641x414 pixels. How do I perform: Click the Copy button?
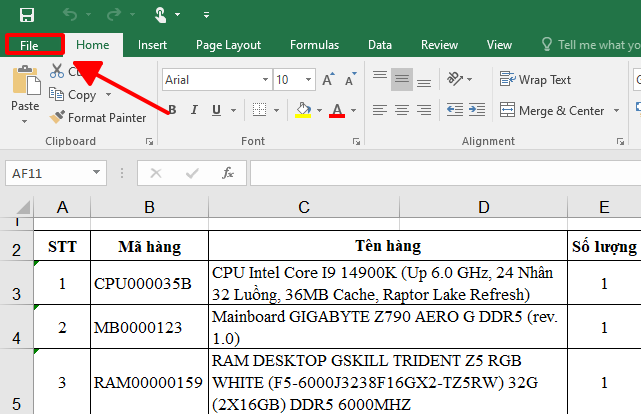click(x=73, y=95)
